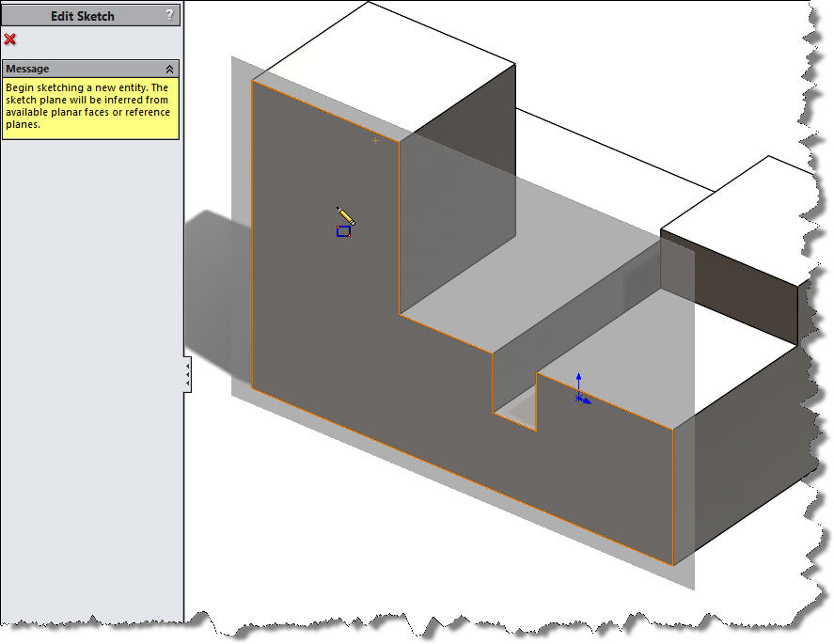Viewport: 834px width, 644px height.
Task: Click the red X cancel icon
Action: click(10, 39)
